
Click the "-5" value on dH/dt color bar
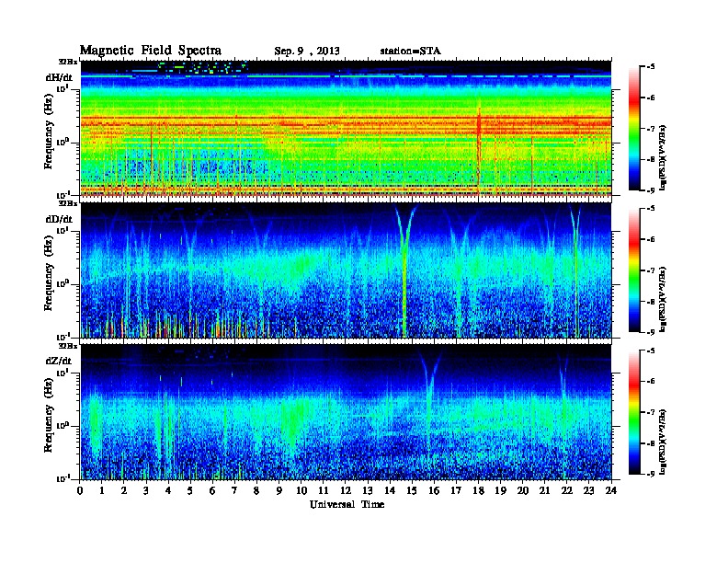pyautogui.click(x=651, y=67)
